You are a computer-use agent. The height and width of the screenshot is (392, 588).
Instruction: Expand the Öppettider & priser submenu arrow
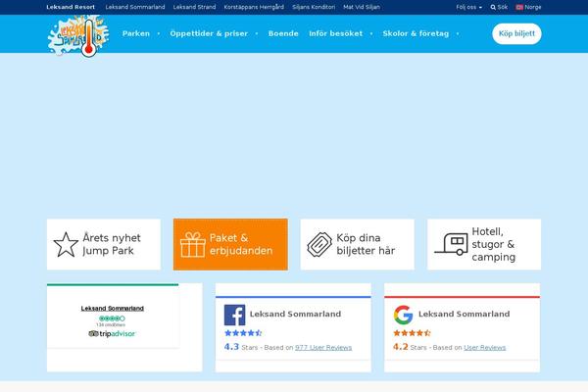[257, 33]
